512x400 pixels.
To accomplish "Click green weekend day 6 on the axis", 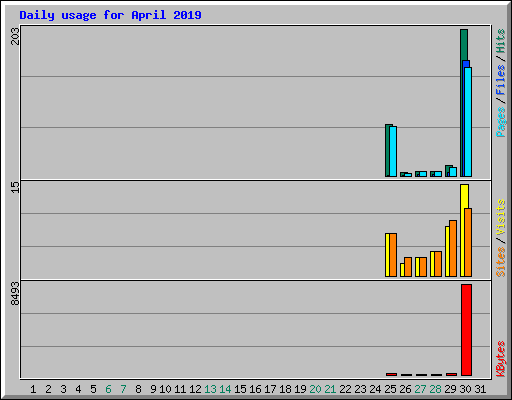I will [108, 389].
